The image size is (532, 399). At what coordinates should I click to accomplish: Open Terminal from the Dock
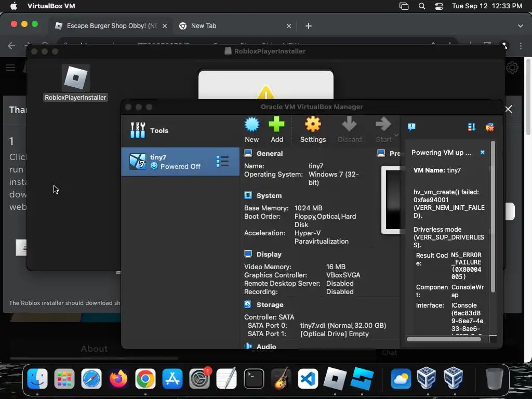[254, 379]
